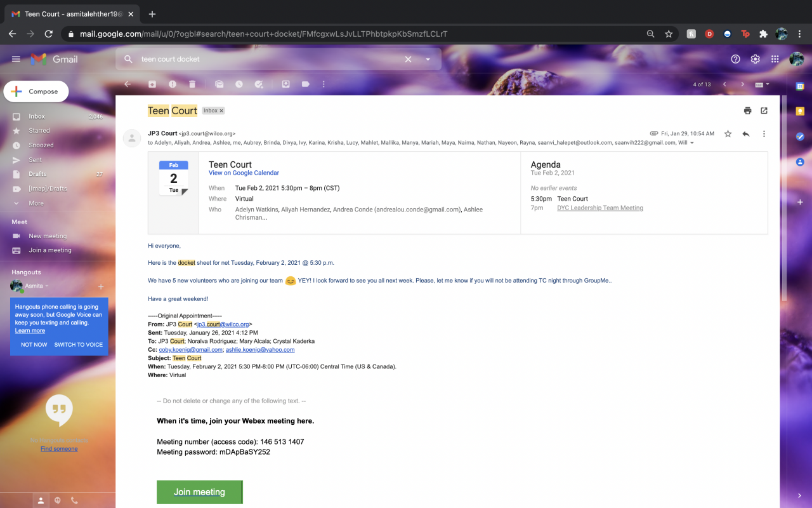Snooze this email from the toolbar
Image resolution: width=812 pixels, height=508 pixels.
pos(239,84)
